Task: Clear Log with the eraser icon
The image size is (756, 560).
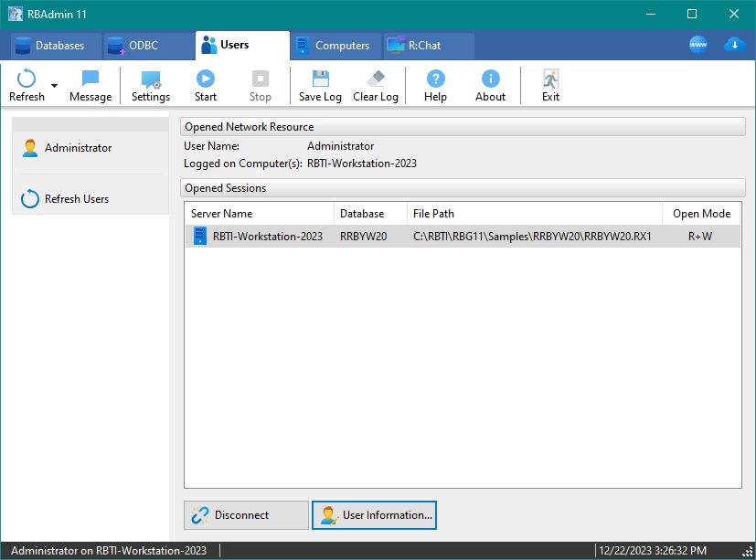Action: tap(376, 85)
